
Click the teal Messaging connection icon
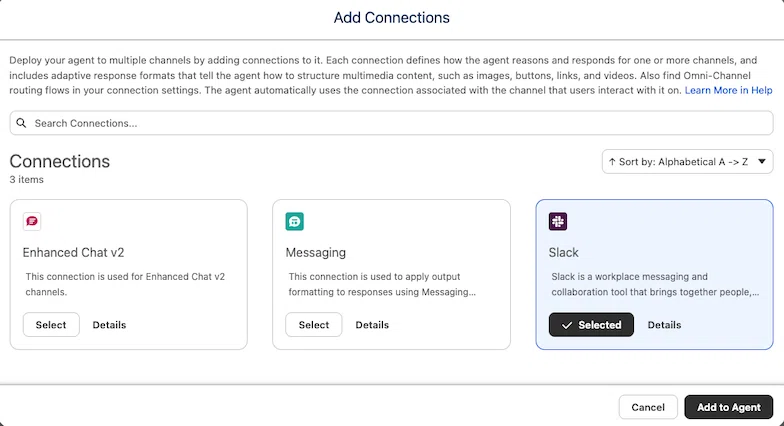pyautogui.click(x=294, y=221)
